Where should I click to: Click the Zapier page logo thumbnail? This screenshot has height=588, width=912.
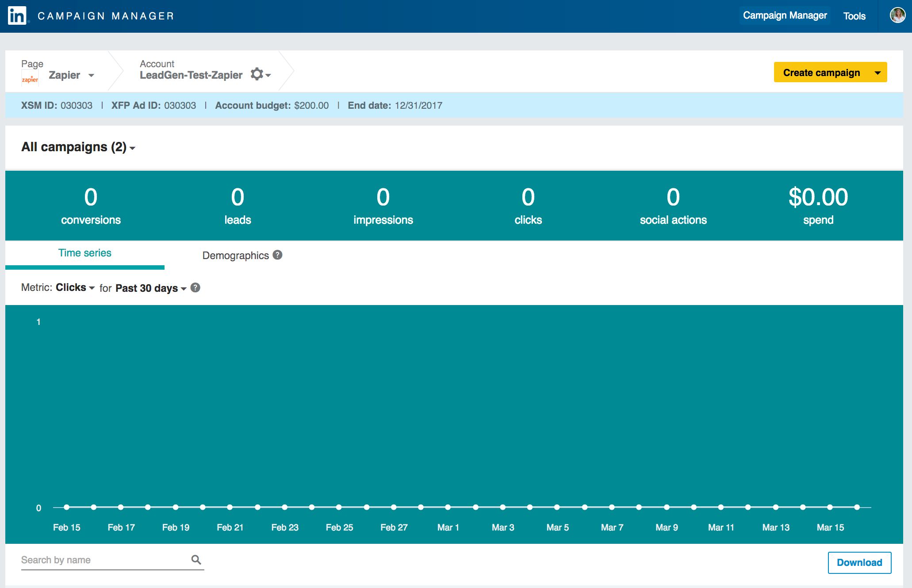(30, 79)
